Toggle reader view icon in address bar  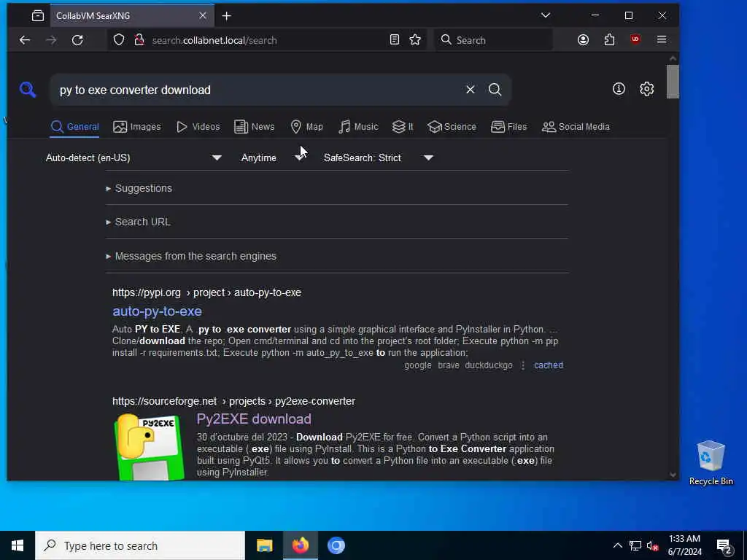(x=395, y=40)
